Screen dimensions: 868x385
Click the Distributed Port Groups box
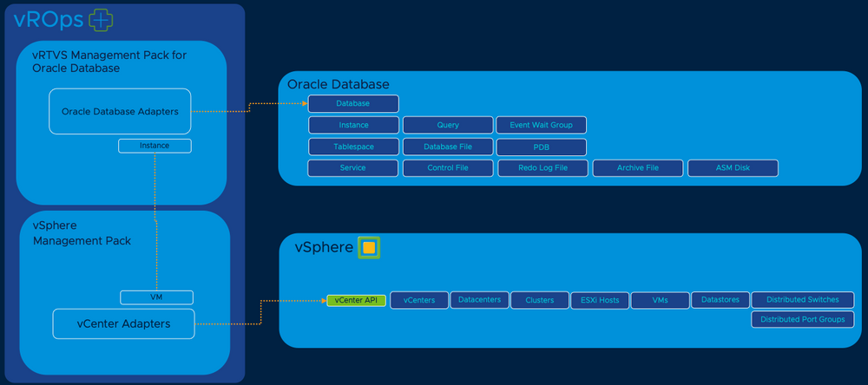(803, 319)
